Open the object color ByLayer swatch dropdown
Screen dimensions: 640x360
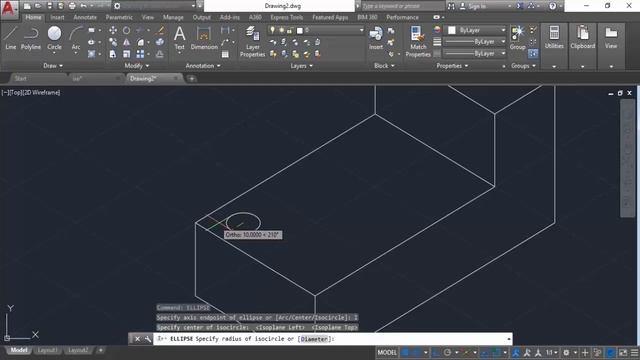(477, 30)
